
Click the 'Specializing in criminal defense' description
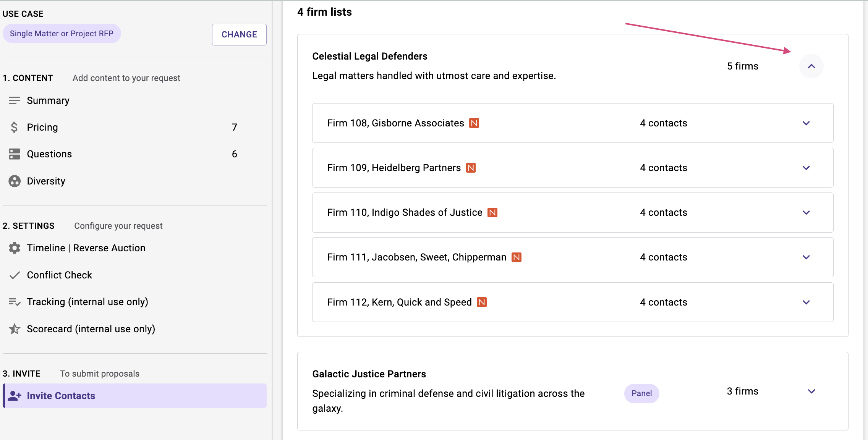tap(448, 401)
